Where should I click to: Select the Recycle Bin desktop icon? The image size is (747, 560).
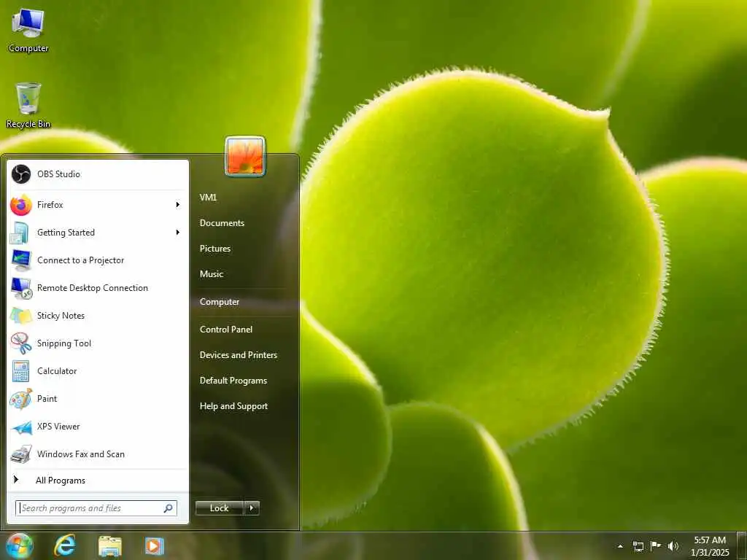click(28, 106)
